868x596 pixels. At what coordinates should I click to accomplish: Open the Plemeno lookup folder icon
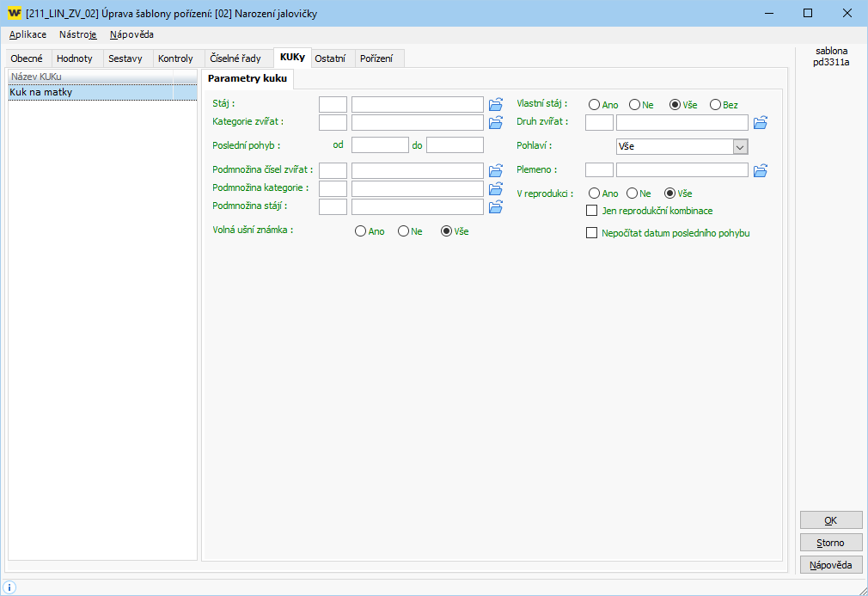761,170
